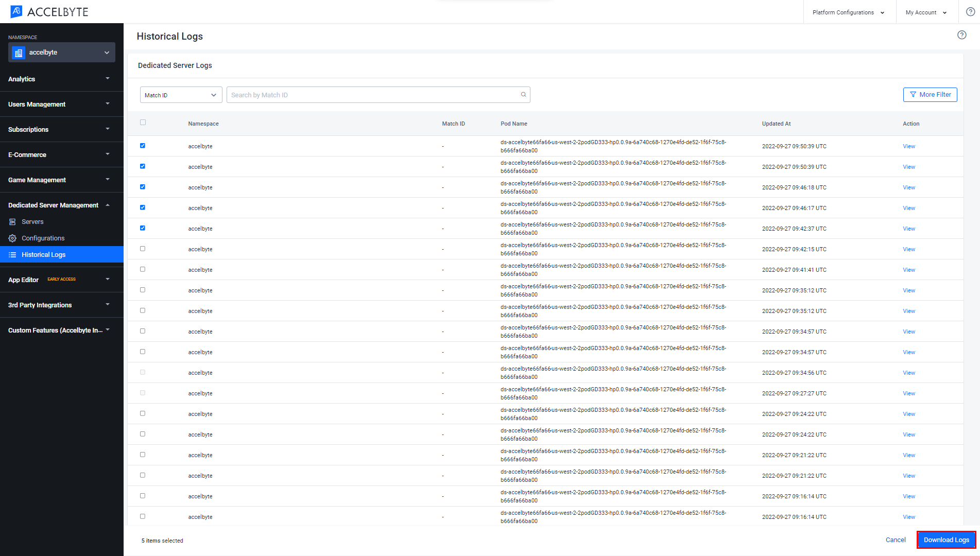This screenshot has height=556, width=980.
Task: Click the 2022-09-27 09:46:17 UTC timestamp
Action: point(794,208)
